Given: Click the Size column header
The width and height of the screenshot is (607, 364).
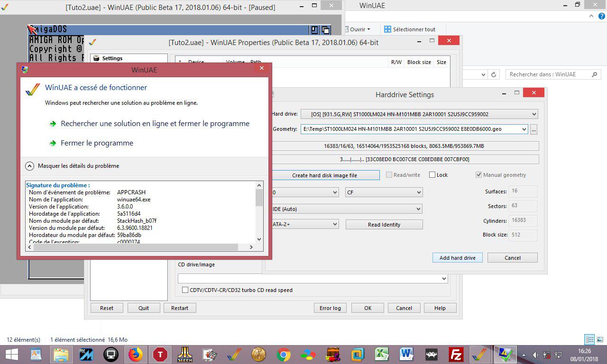Looking at the screenshot, I should pos(441,62).
